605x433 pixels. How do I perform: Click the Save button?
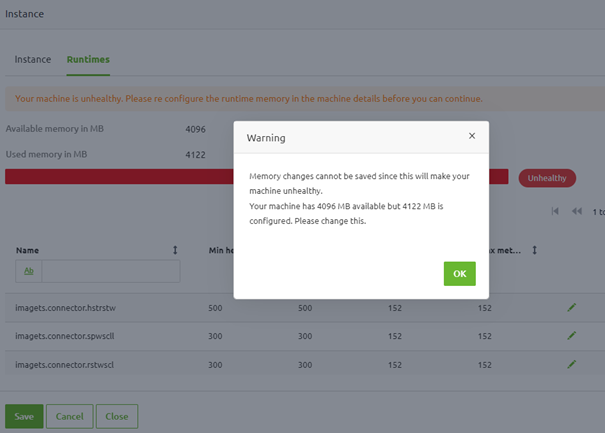coord(24,416)
